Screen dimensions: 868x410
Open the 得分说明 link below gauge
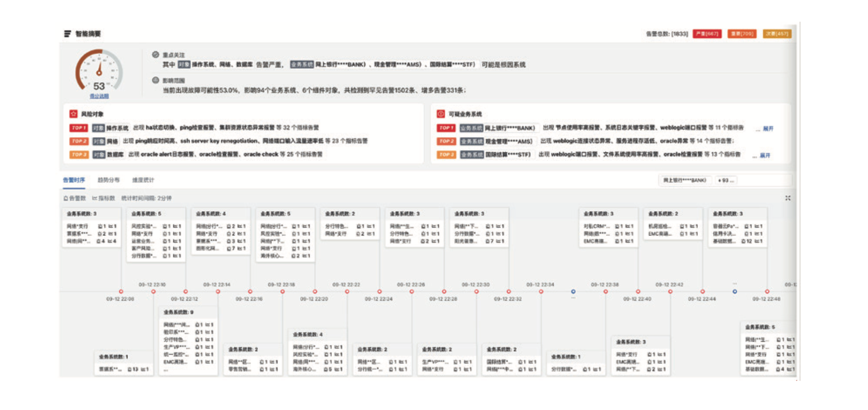pyautogui.click(x=99, y=96)
